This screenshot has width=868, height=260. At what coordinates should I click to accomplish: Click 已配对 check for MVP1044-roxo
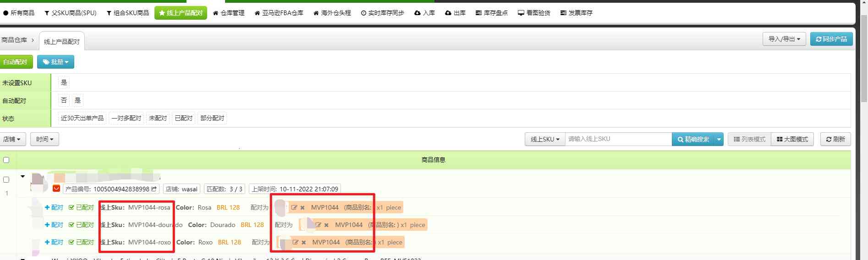click(81, 242)
